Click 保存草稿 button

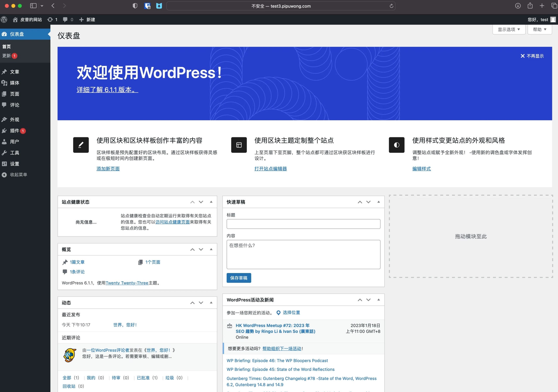click(x=239, y=278)
